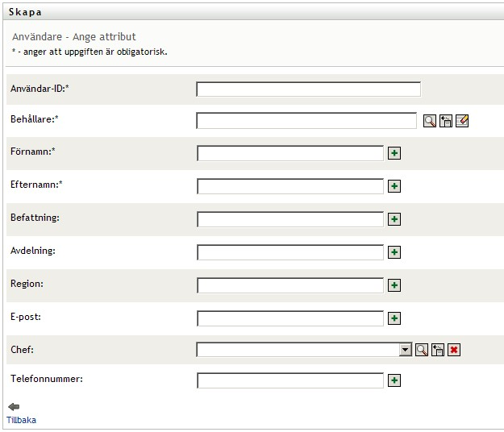
Task: Select the E-post text box
Action: 290,318
